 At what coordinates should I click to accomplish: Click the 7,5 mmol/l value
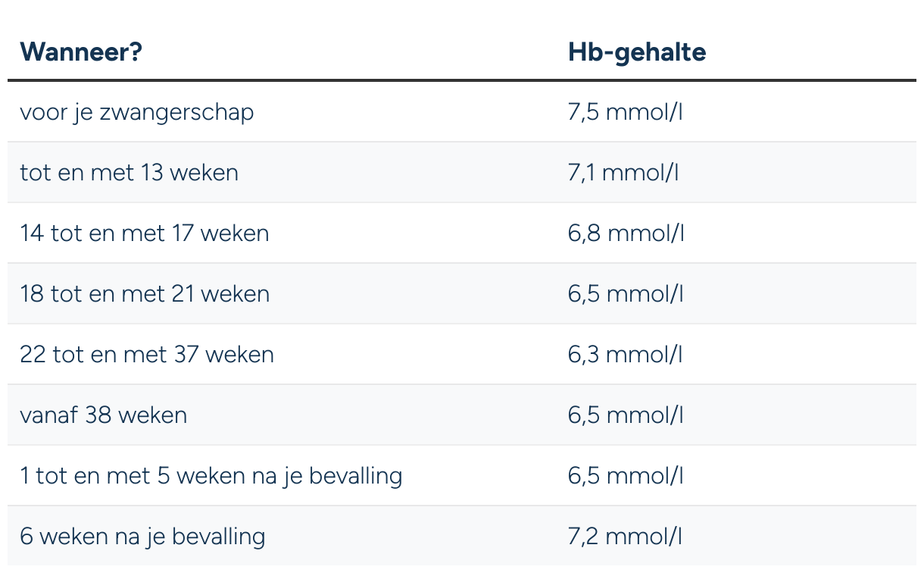626,112
